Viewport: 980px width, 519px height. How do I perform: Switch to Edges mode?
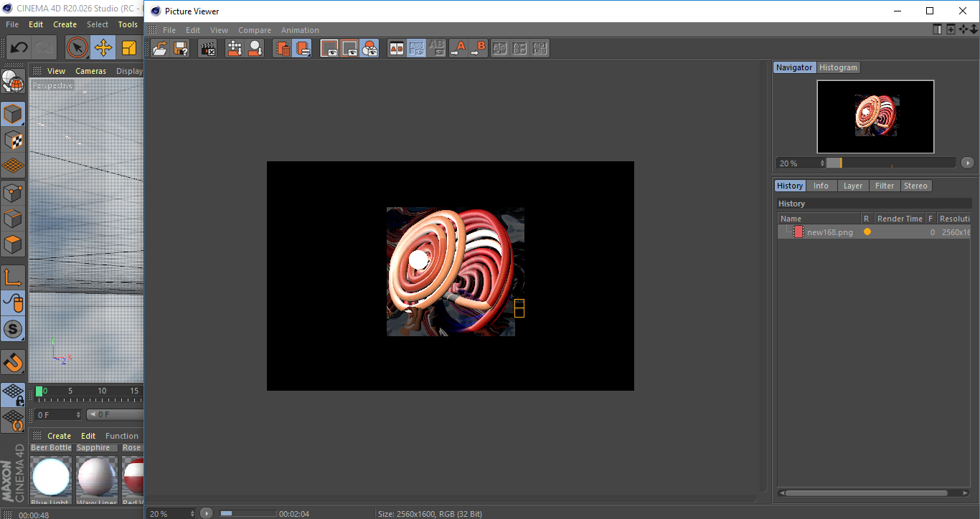[x=13, y=219]
